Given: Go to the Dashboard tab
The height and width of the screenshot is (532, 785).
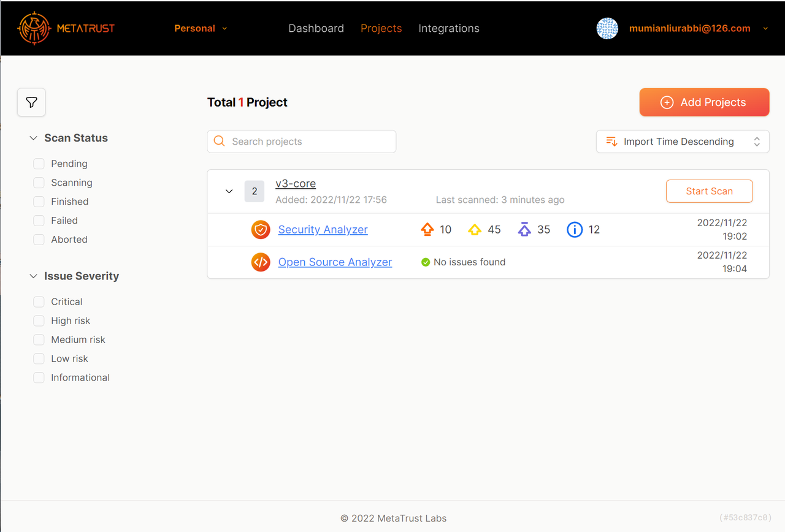Looking at the screenshot, I should tap(316, 28).
